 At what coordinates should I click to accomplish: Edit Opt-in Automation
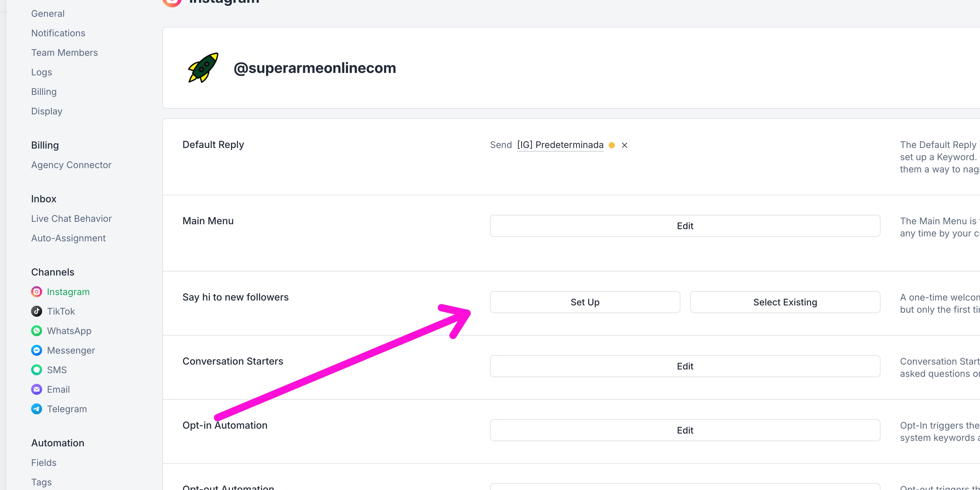click(685, 430)
